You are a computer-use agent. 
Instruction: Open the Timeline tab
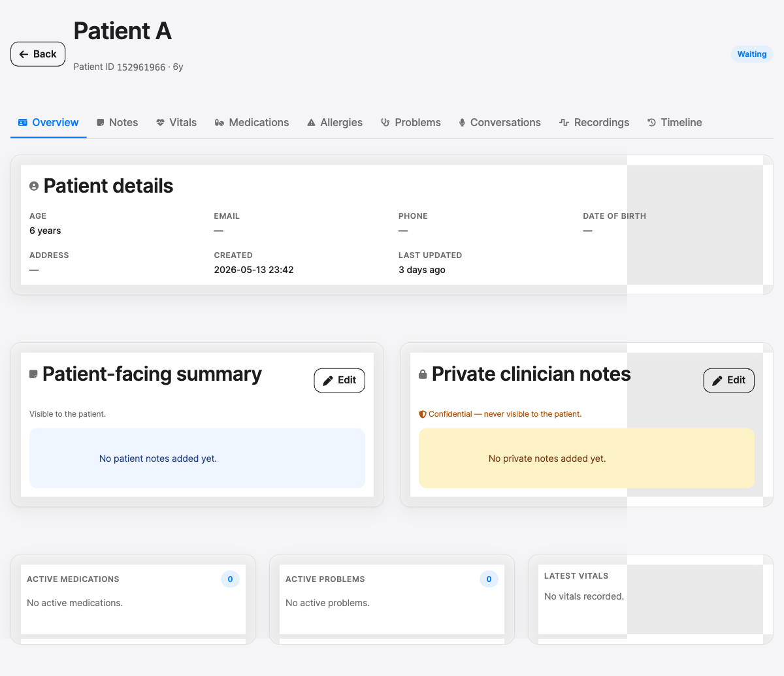click(x=674, y=122)
